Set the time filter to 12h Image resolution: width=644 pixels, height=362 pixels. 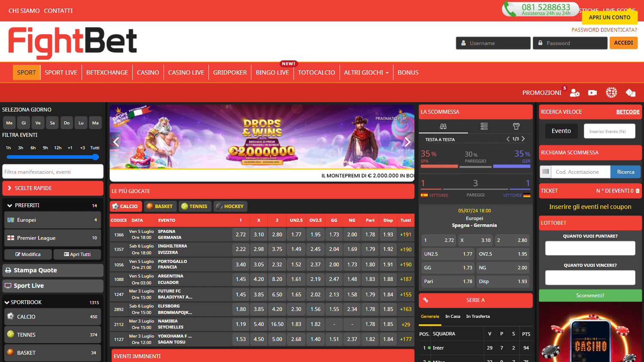58,148
